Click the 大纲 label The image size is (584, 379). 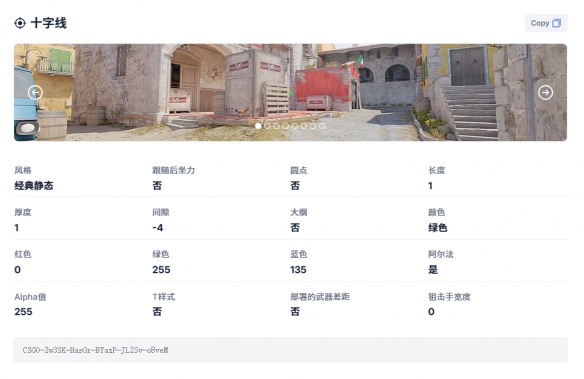click(x=299, y=213)
